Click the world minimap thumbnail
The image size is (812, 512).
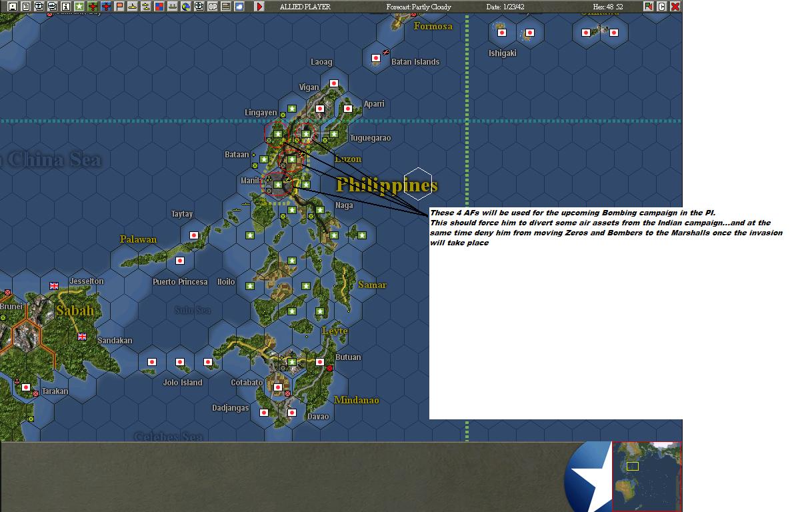click(x=647, y=476)
